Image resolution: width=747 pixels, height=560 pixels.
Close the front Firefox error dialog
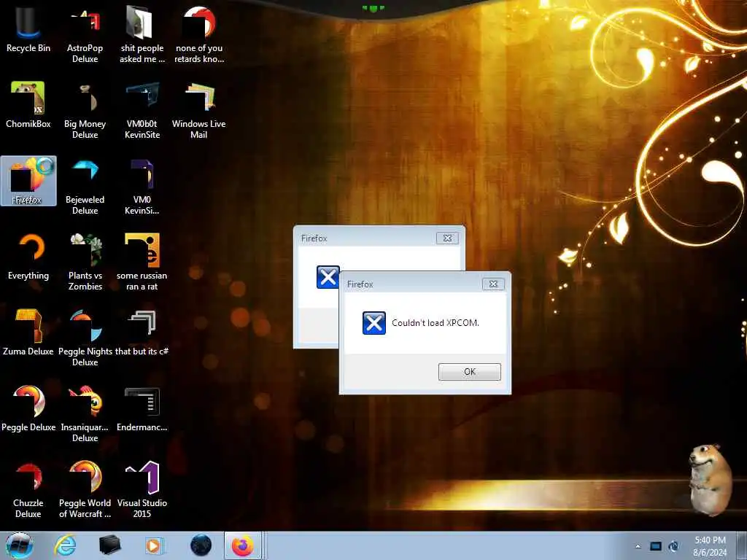click(x=493, y=284)
